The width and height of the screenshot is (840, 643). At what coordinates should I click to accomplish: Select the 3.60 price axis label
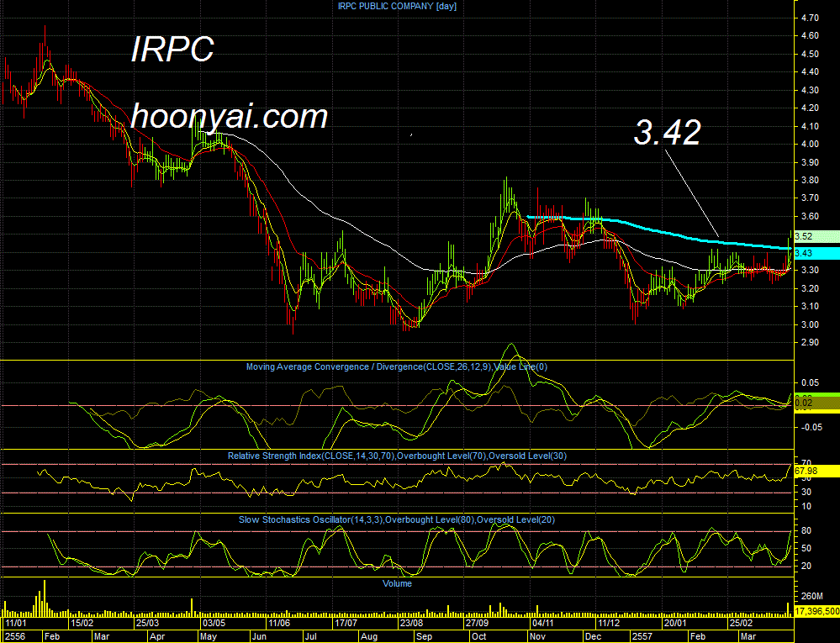tap(810, 216)
